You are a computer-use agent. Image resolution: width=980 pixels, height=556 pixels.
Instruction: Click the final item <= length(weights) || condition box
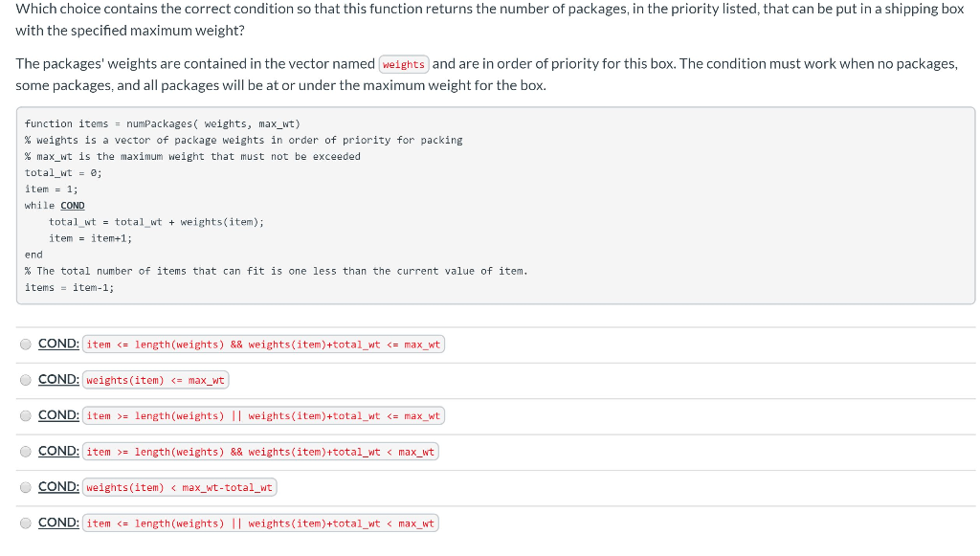(258, 523)
